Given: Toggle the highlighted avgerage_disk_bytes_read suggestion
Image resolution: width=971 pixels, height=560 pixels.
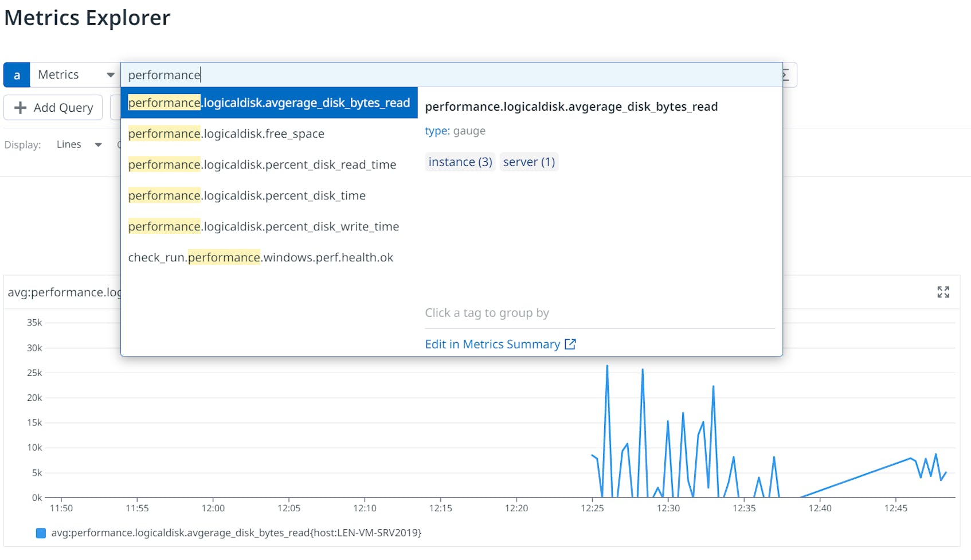Looking at the screenshot, I should (268, 103).
